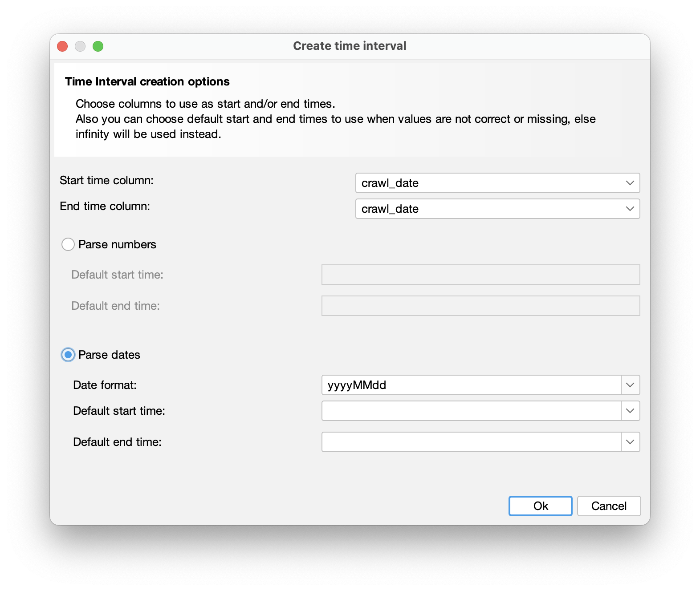Open the Date format arrow list
This screenshot has height=591, width=700.
pos(630,385)
